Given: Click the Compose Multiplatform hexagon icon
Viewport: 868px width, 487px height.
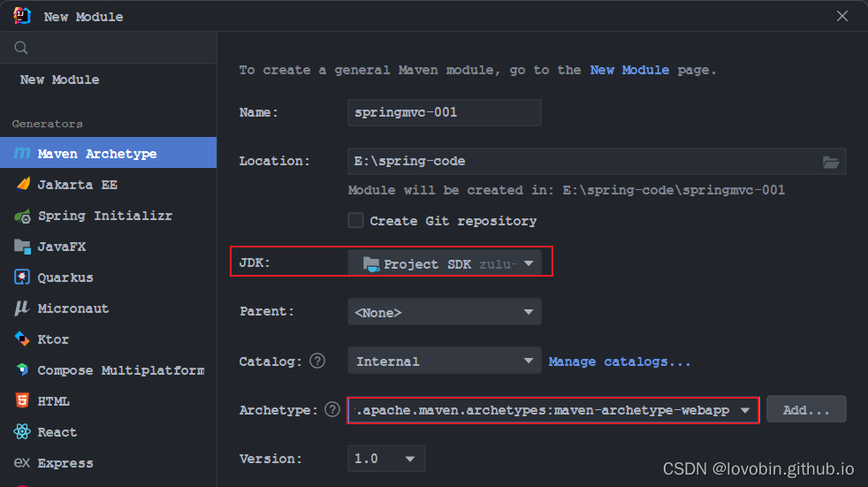Looking at the screenshot, I should pos(22,369).
